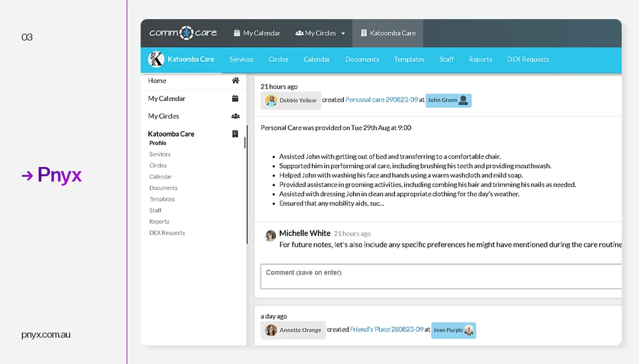
Task: Open Staff in the blue navigation bar
Action: click(x=446, y=59)
